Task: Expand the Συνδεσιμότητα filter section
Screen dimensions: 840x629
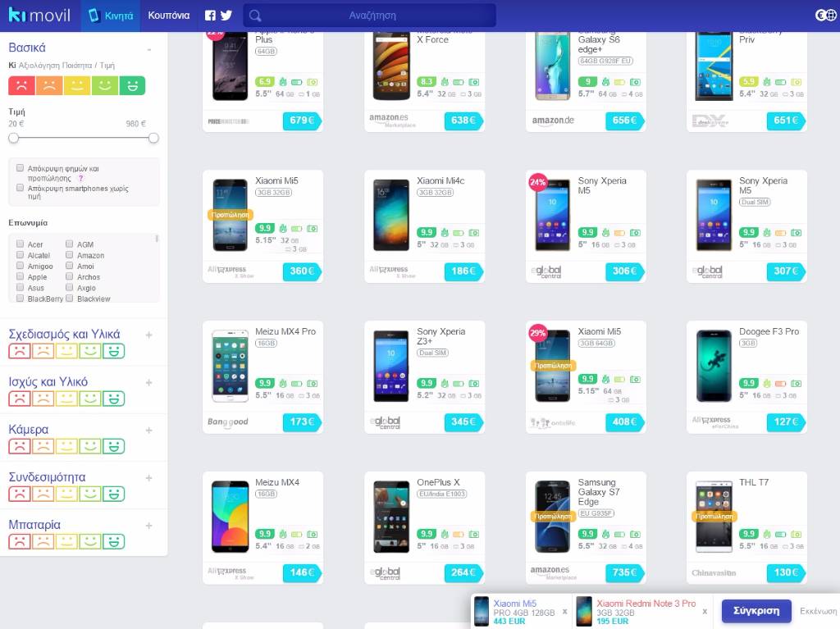Action: [149, 478]
